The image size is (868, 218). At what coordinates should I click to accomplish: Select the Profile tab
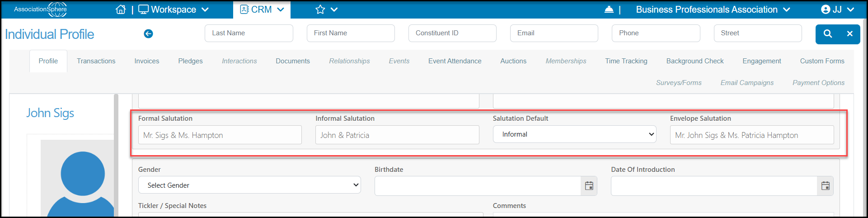[x=48, y=61]
